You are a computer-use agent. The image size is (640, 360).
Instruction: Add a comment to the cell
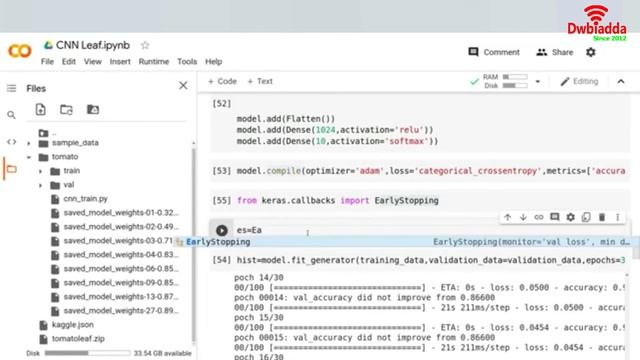[555, 217]
